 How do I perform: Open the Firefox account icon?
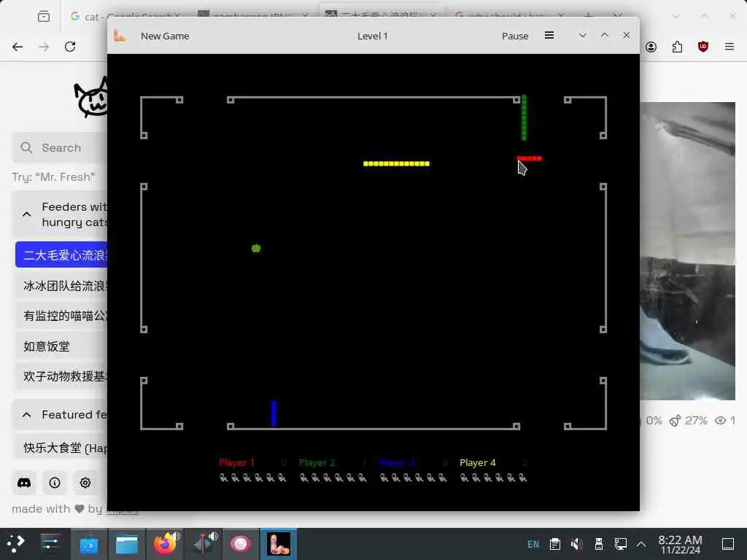click(x=651, y=47)
